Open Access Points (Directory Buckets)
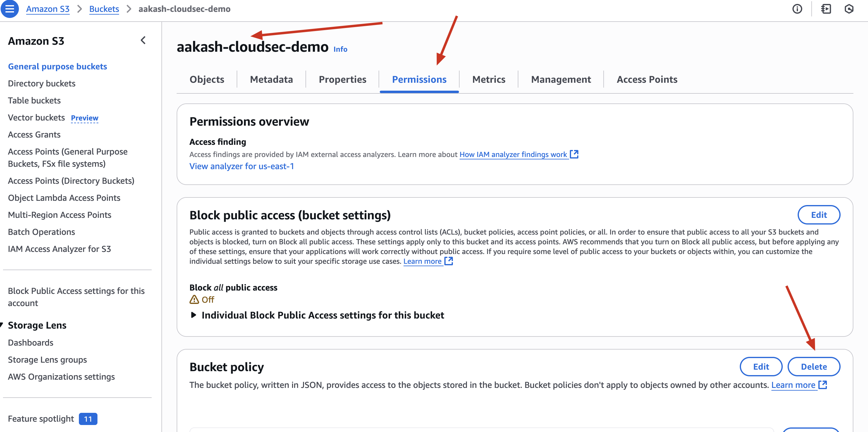The image size is (868, 432). point(71,181)
